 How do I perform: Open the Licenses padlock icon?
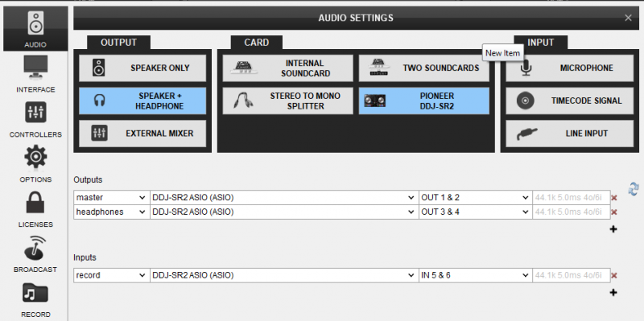tap(35, 202)
